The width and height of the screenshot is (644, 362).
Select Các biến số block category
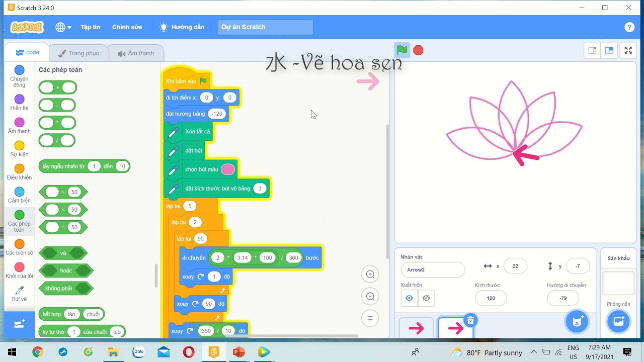click(19, 247)
